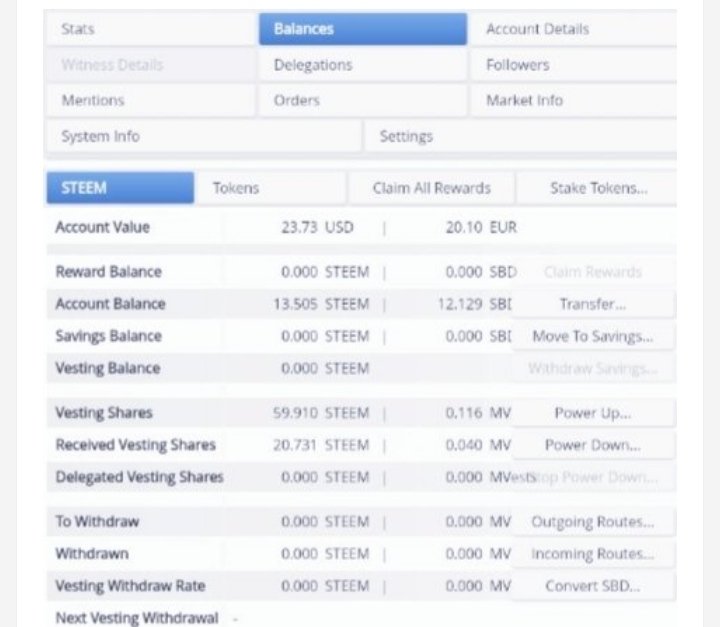Screen dimensions: 720x627
Task: Open the Transfer dialog
Action: (x=593, y=304)
